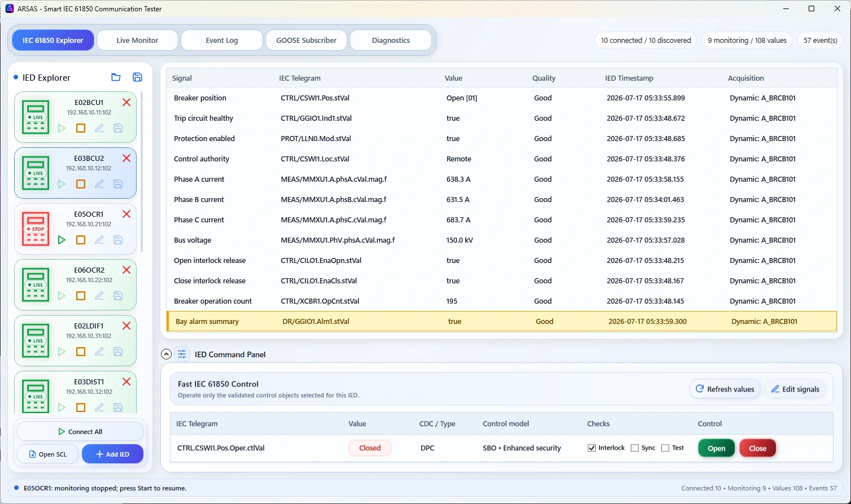Start monitoring for E03BCU2
Image resolution: width=851 pixels, height=504 pixels.
[x=62, y=184]
